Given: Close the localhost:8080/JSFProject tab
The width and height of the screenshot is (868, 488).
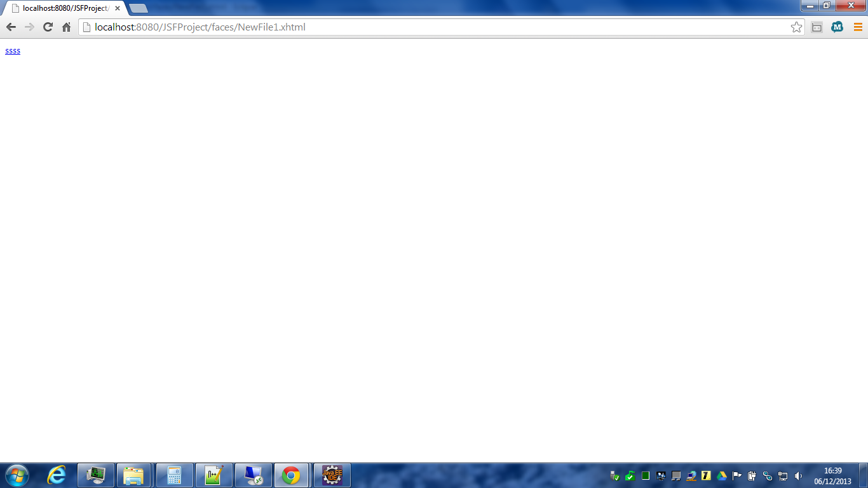Looking at the screenshot, I should [x=118, y=8].
